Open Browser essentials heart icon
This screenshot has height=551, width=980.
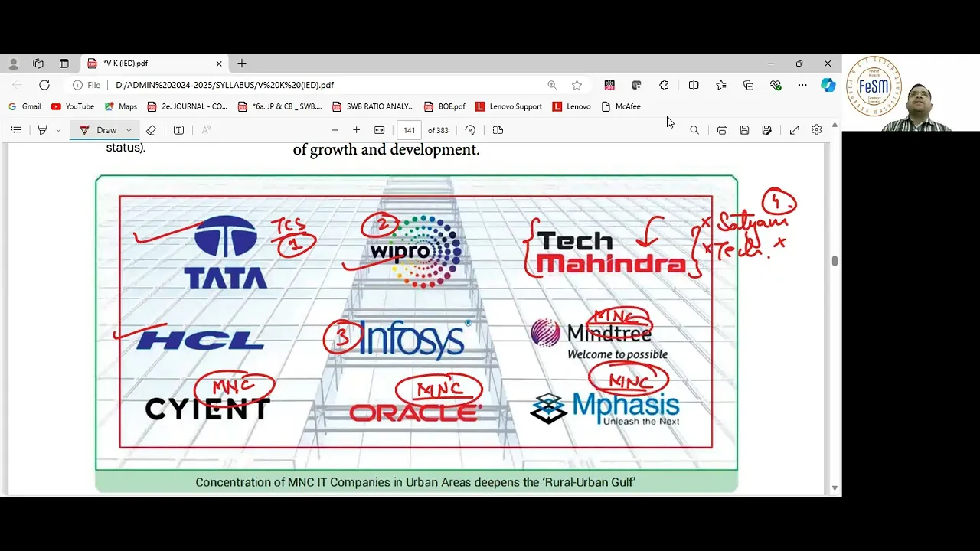[776, 85]
